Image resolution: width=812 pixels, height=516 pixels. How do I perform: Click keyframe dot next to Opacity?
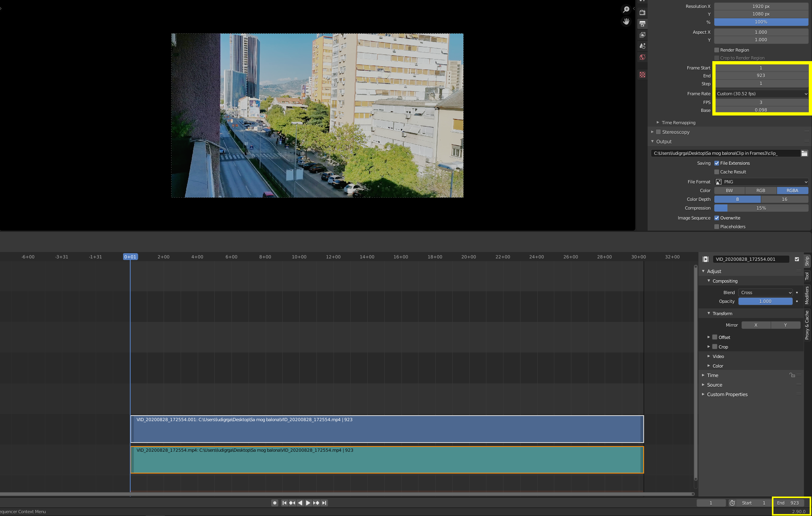[797, 301]
